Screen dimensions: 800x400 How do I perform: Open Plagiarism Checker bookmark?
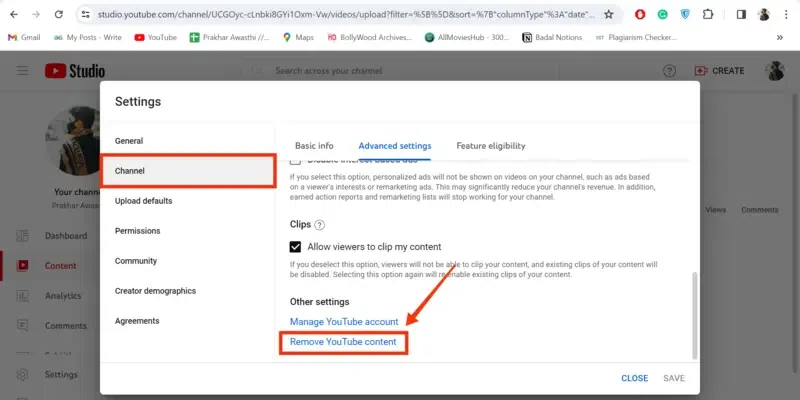pos(636,37)
